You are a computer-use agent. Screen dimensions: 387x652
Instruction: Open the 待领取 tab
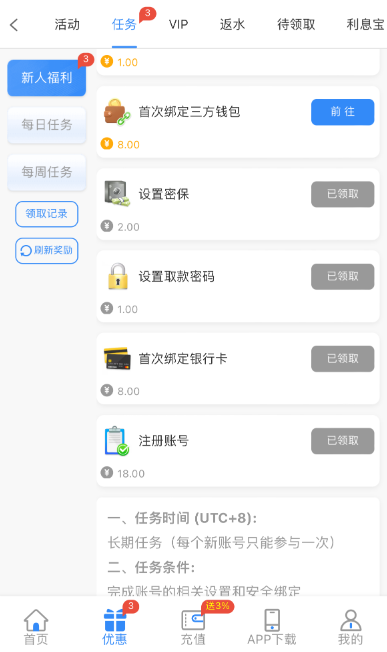coord(296,25)
